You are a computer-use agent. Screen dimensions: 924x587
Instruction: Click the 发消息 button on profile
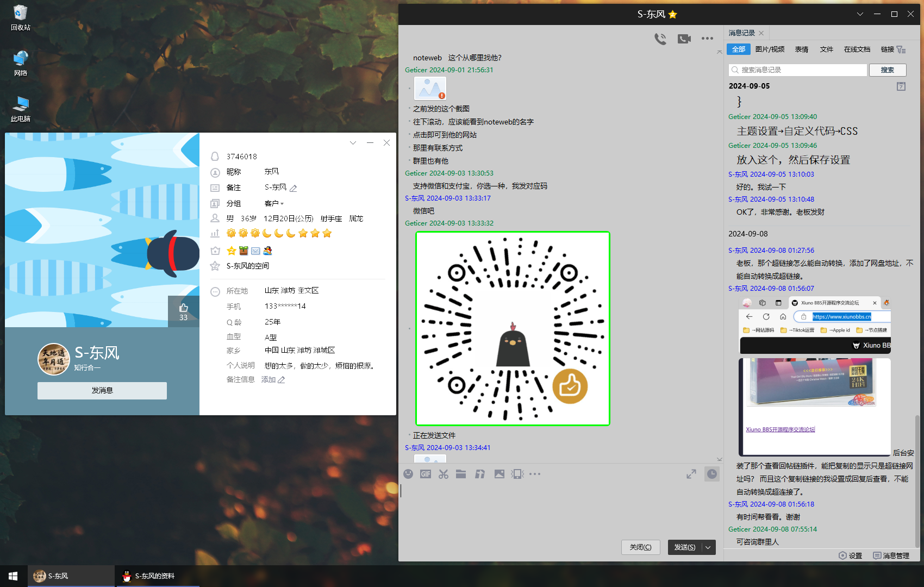[x=102, y=390]
